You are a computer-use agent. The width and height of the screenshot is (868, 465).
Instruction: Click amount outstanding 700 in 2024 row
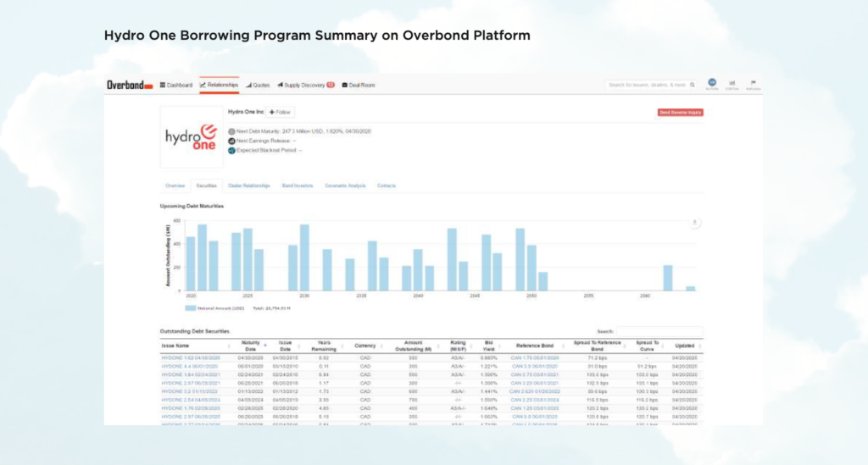click(x=413, y=400)
